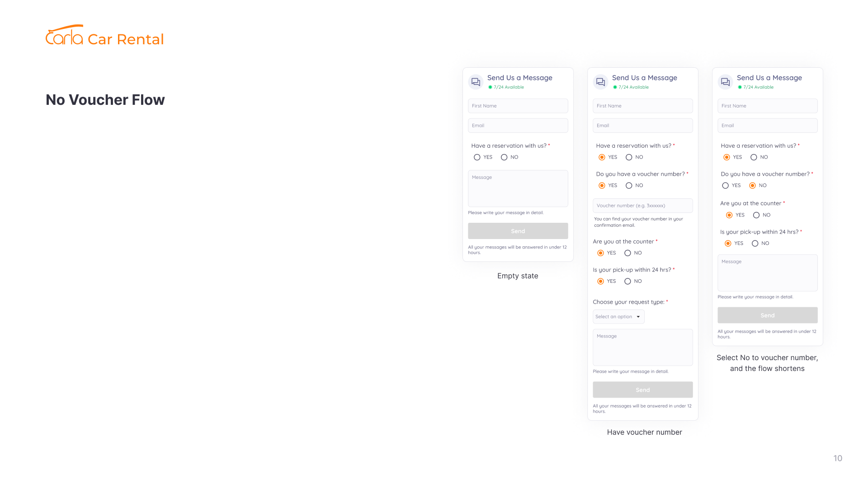This screenshot has height=488, width=868.
Task: Select YES for reservation in Empty state form
Action: 477,157
